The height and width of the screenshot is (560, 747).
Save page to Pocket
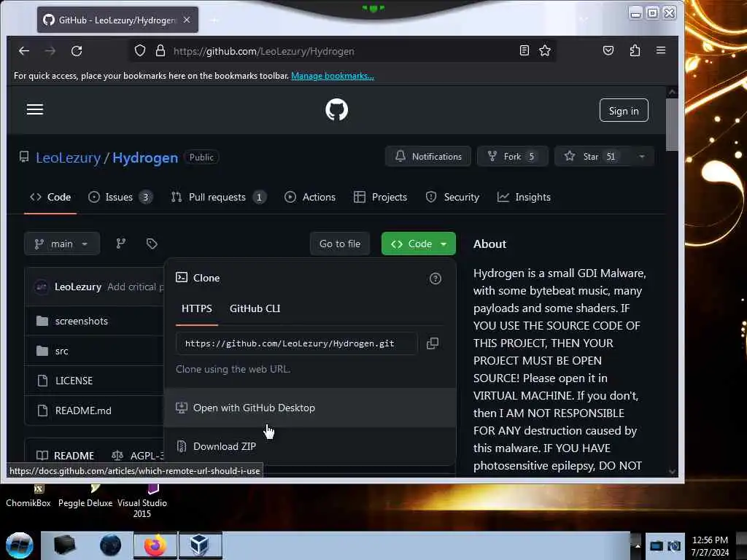pos(608,50)
